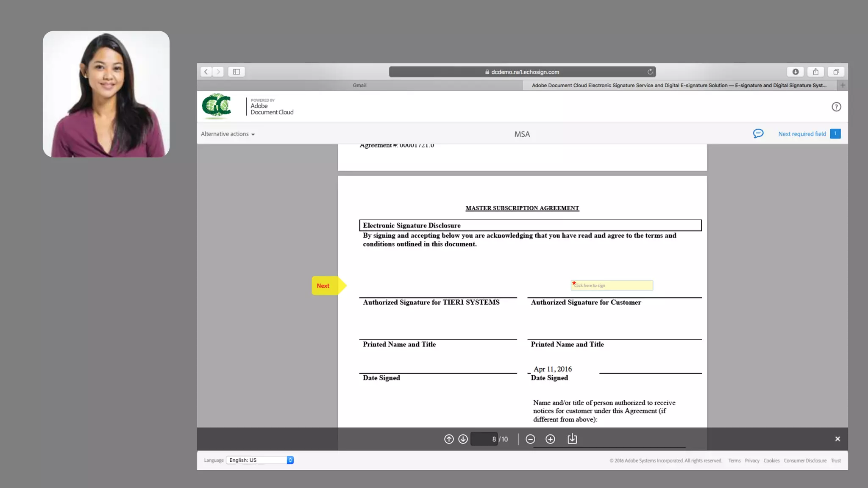
Task: Toggle the browser sidebar button
Action: (236, 72)
